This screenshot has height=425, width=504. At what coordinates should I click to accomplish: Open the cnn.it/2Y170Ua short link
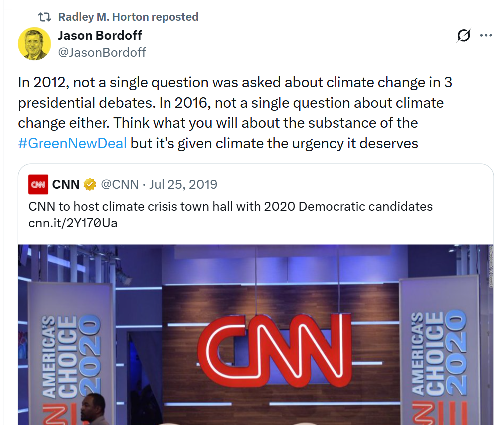(73, 223)
